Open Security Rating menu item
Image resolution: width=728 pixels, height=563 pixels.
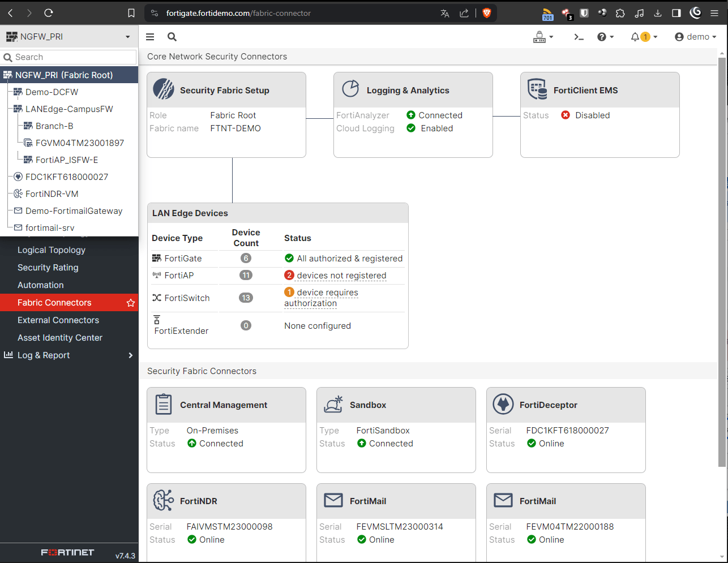(69, 268)
